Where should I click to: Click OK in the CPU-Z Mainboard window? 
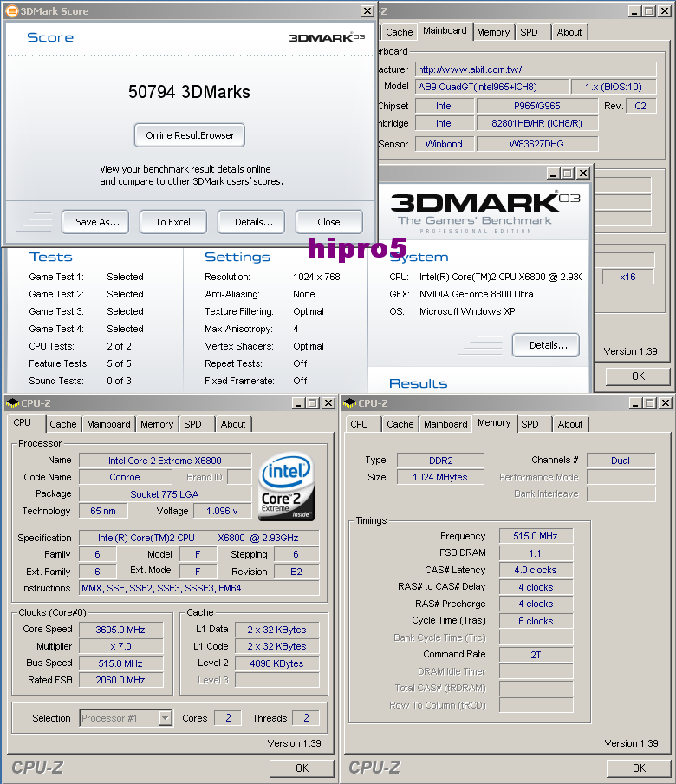coord(638,376)
